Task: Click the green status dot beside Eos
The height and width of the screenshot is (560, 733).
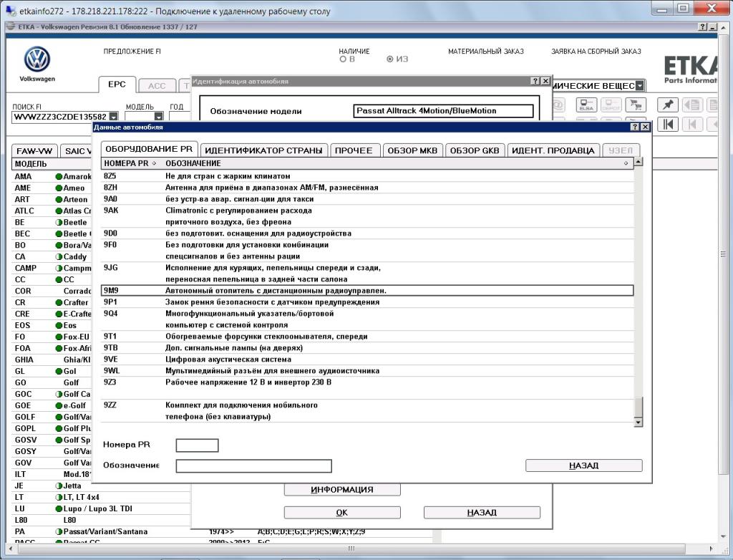Action: tap(59, 326)
